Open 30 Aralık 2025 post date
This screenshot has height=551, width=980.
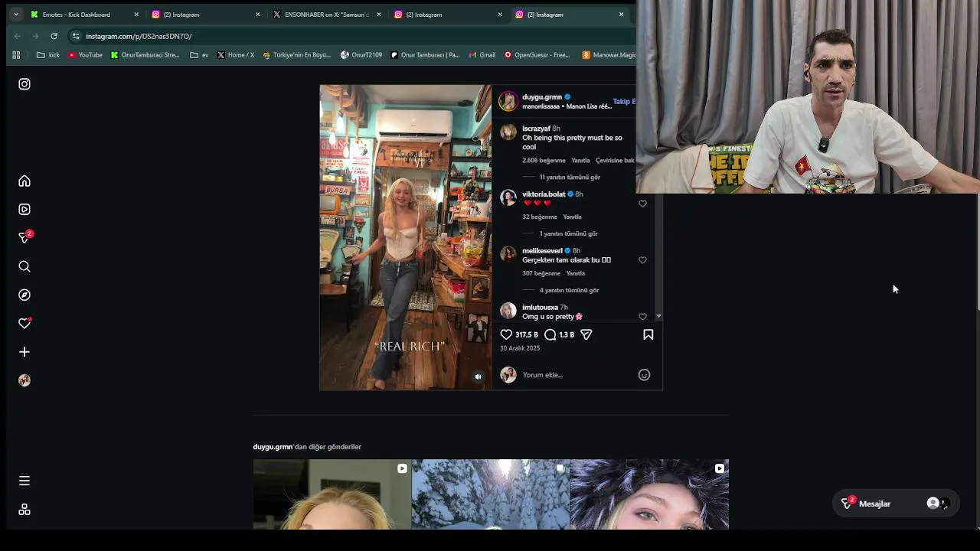[520, 348]
